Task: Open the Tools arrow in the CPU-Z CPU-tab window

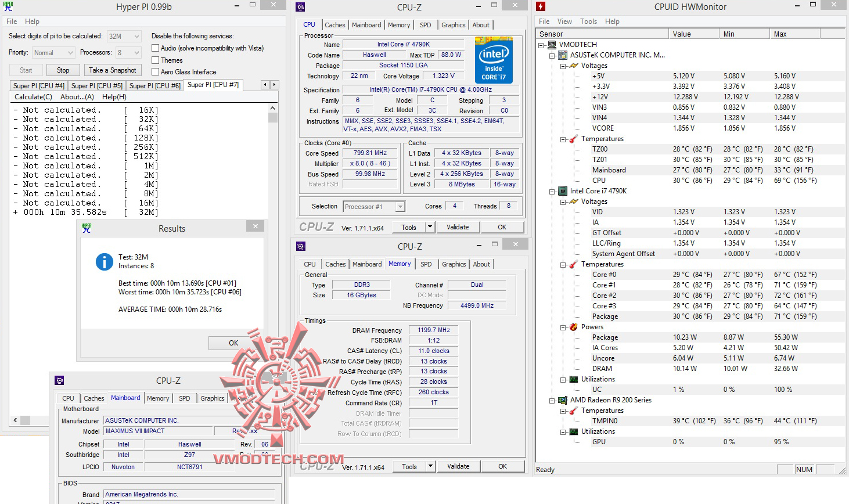Action: coord(430,227)
